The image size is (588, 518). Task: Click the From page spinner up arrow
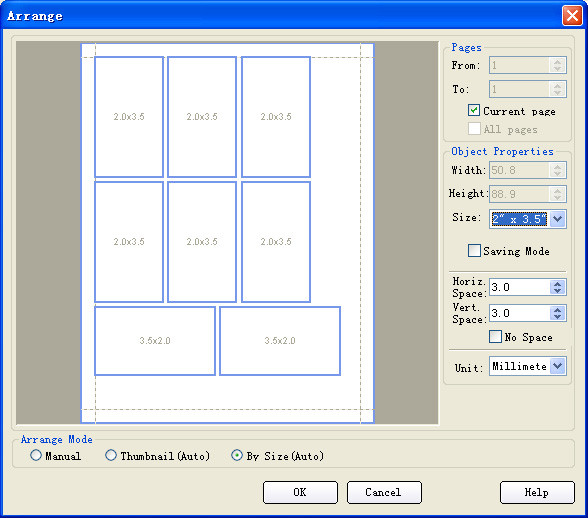(x=558, y=62)
